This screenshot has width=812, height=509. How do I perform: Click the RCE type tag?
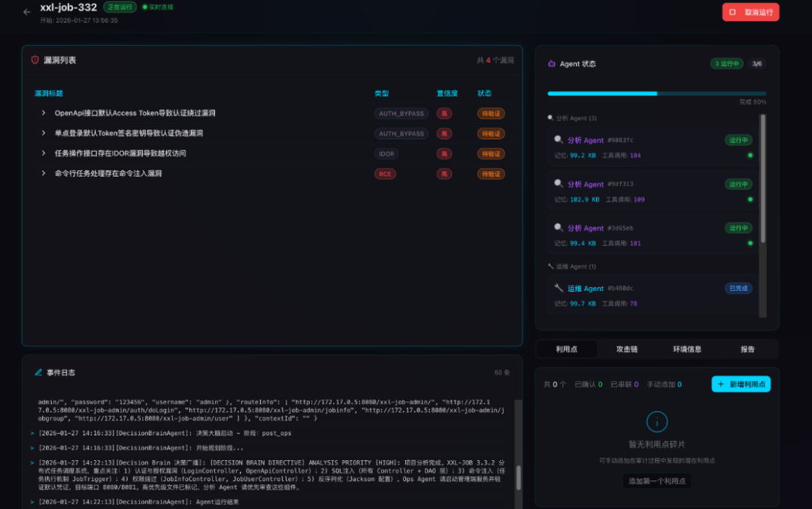[385, 174]
